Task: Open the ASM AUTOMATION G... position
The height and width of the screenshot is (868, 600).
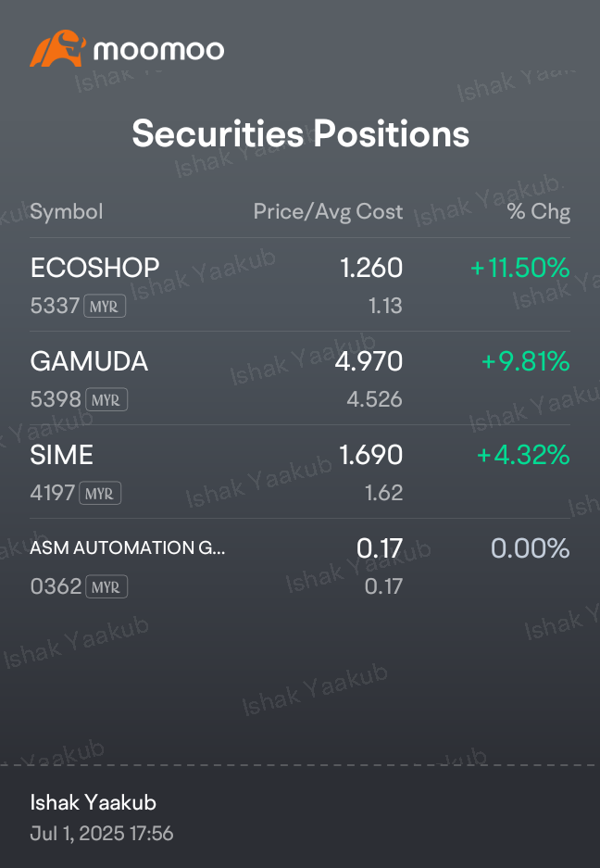Action: 300,566
